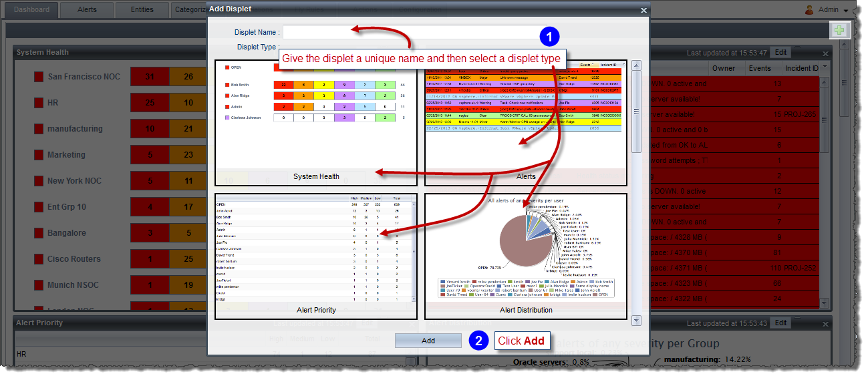868x378 pixels.
Task: Click the red 31 cell for San Francisco NOC
Action: tap(150, 77)
